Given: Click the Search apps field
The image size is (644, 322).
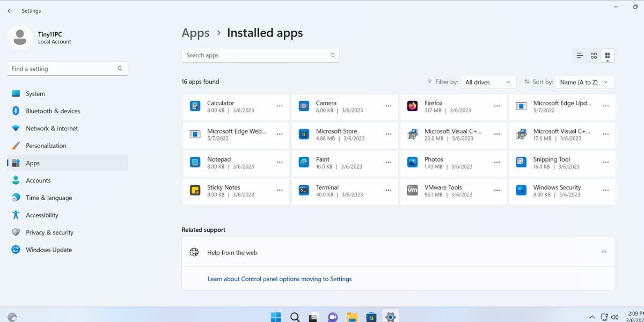Looking at the screenshot, I should pyautogui.click(x=260, y=55).
